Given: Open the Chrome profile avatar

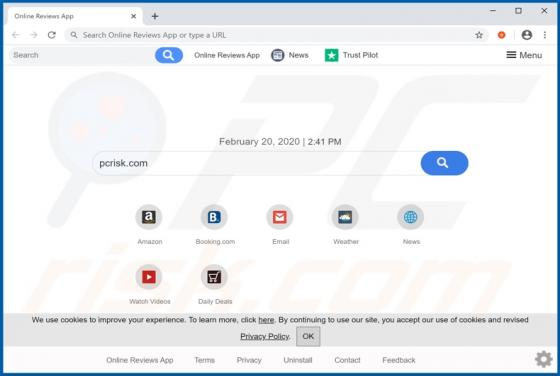Looking at the screenshot, I should tap(527, 35).
